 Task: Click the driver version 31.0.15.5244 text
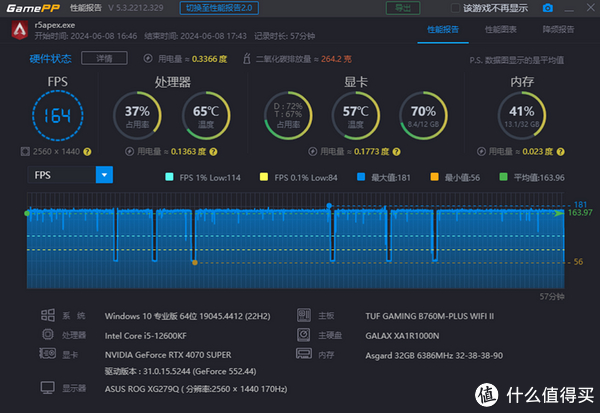coord(181,371)
